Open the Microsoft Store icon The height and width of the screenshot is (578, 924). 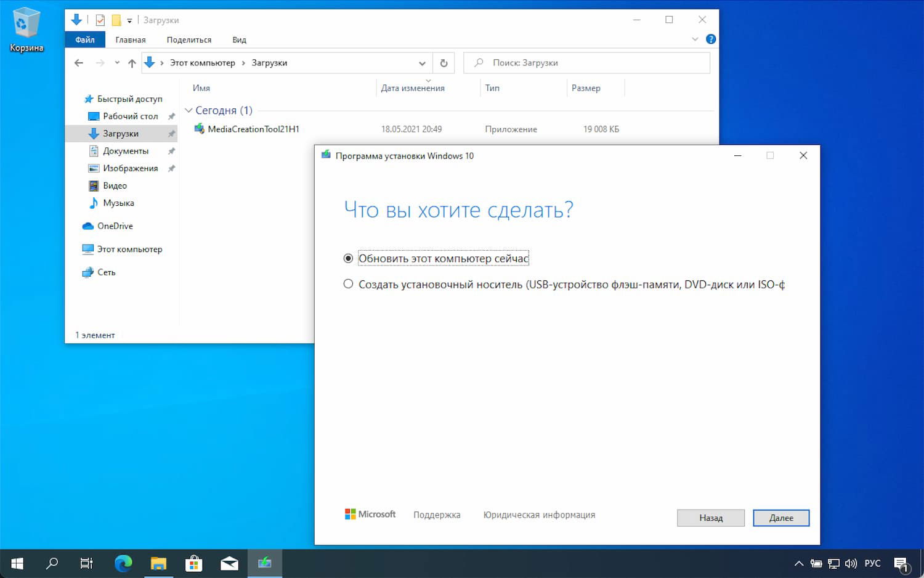click(x=193, y=563)
